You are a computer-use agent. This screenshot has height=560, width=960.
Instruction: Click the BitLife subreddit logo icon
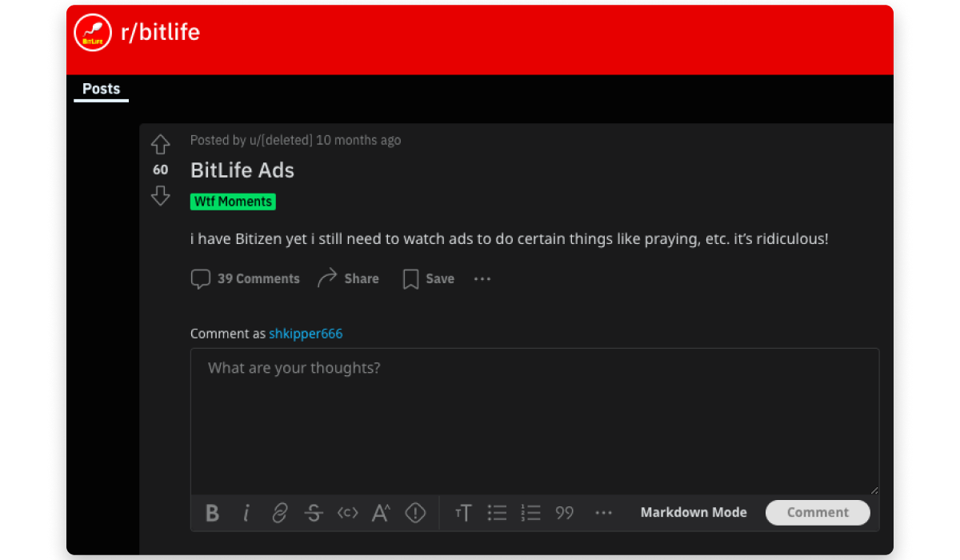93,33
